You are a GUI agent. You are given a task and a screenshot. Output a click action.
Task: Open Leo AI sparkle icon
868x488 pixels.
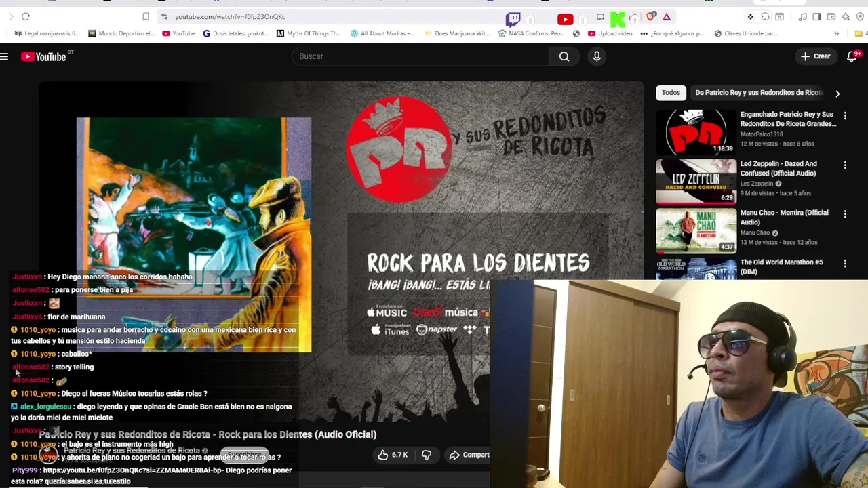coord(846,17)
